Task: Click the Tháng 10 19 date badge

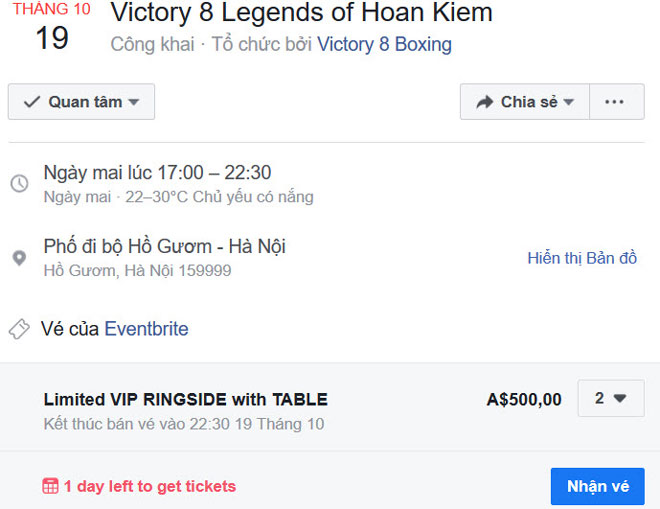Action: [x=51, y=27]
